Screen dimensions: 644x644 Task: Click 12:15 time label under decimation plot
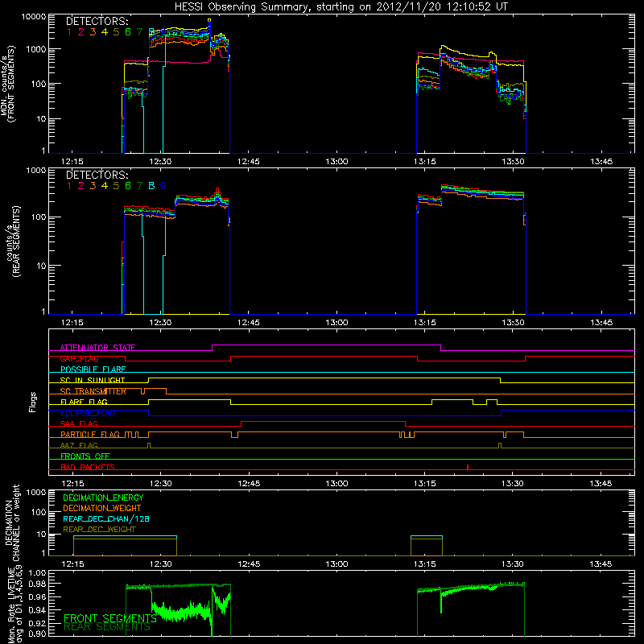pyautogui.click(x=72, y=564)
